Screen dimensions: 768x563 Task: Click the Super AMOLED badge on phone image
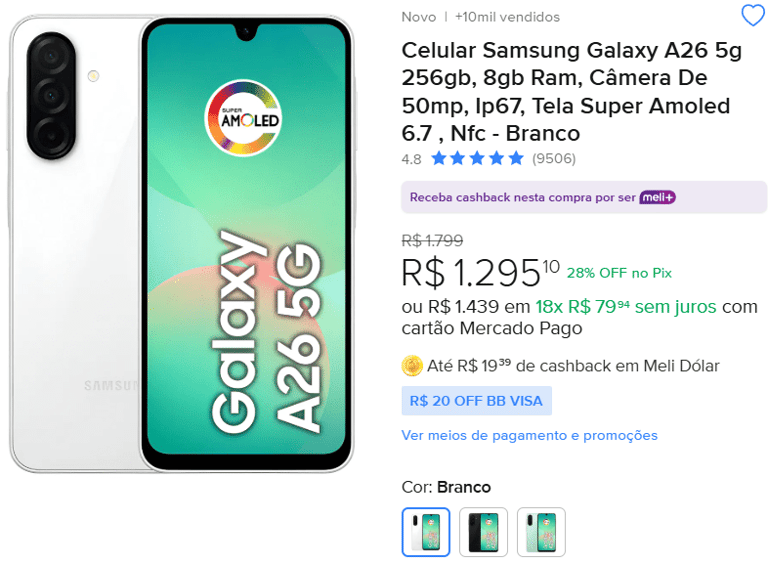pos(243,118)
